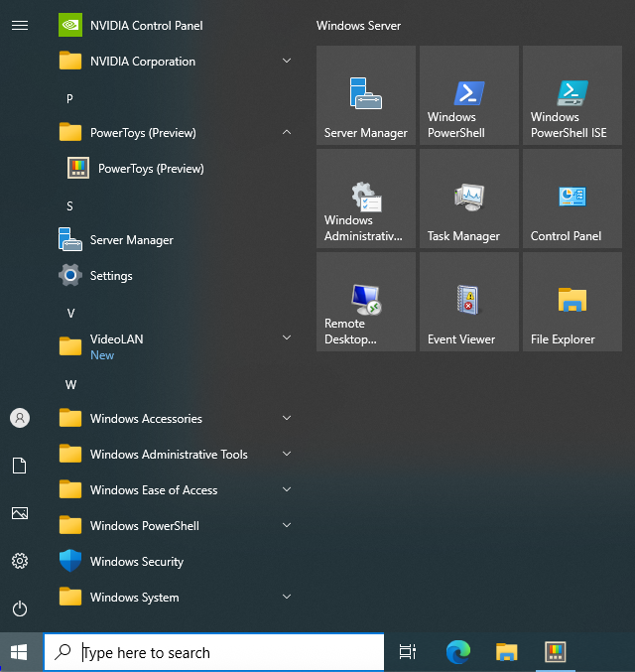This screenshot has height=672, width=635.
Task: Open Task View on the taskbar
Action: pyautogui.click(x=407, y=652)
